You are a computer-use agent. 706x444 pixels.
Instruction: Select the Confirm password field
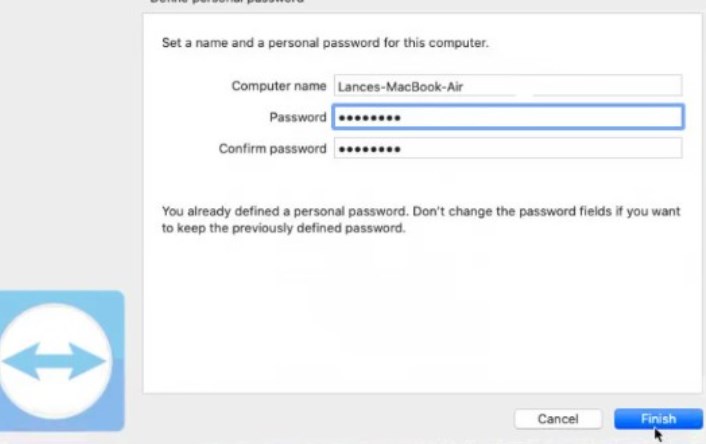pyautogui.click(x=507, y=149)
